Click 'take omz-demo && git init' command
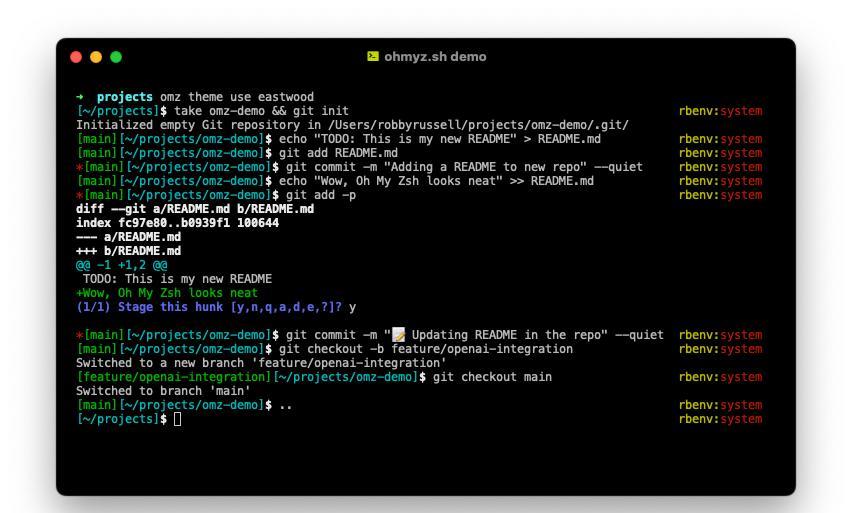This screenshot has height=513, width=852. tap(261, 111)
